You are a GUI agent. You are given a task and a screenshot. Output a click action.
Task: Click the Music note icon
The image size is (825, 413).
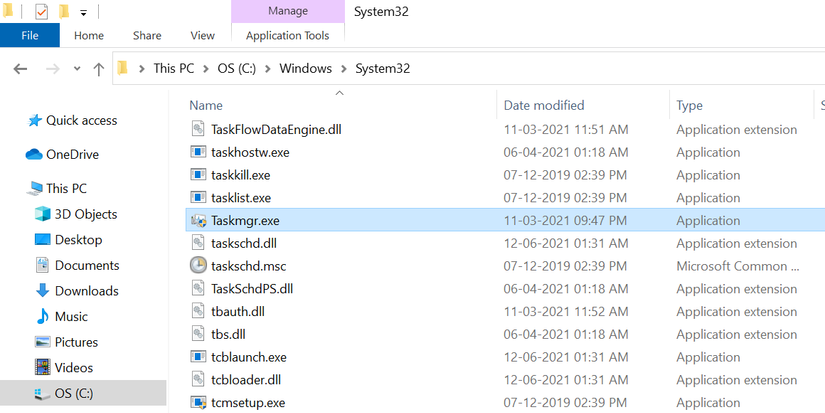tap(42, 316)
